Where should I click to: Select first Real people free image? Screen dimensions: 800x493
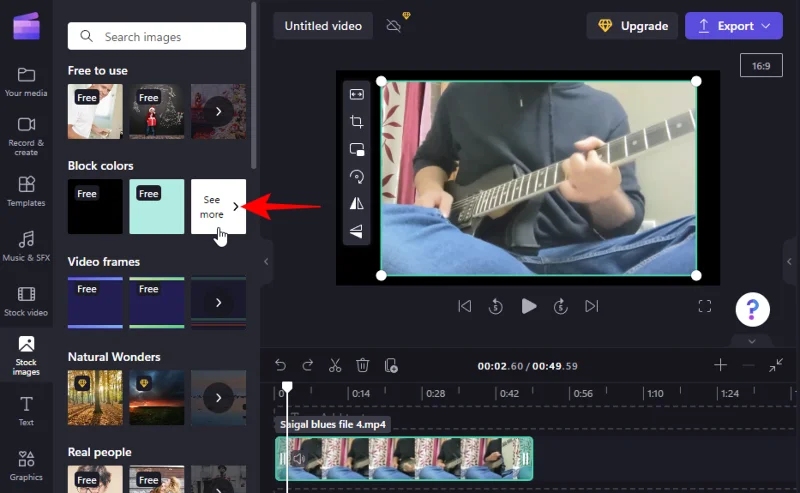tap(95, 479)
